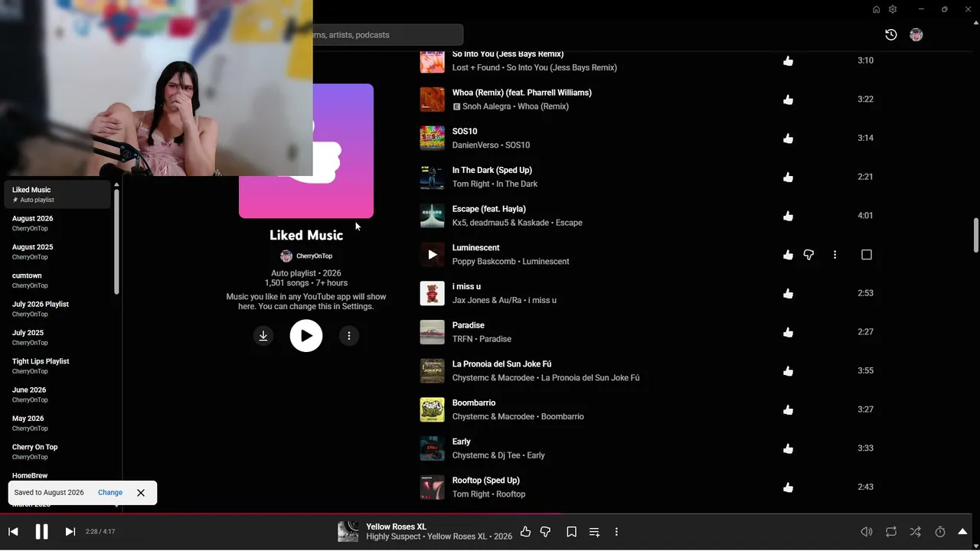This screenshot has width=980, height=551.
Task: Unlike La Pronoia del Sun Joke Fú
Action: point(788,371)
